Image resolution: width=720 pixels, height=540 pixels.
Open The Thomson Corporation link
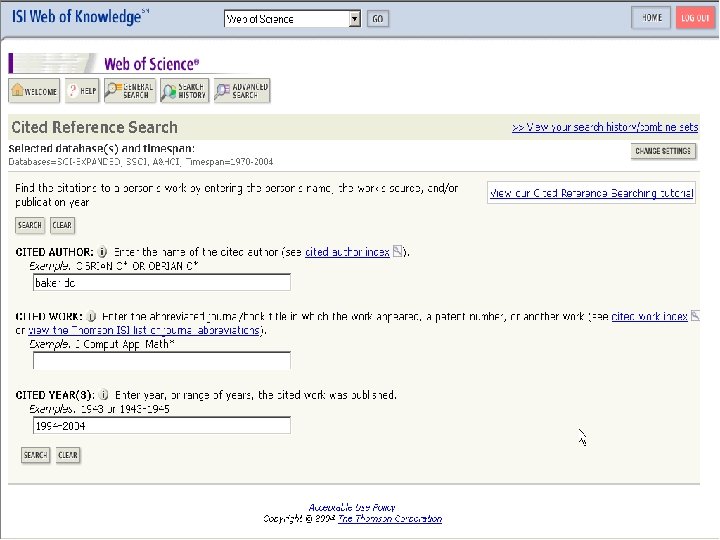click(390, 519)
